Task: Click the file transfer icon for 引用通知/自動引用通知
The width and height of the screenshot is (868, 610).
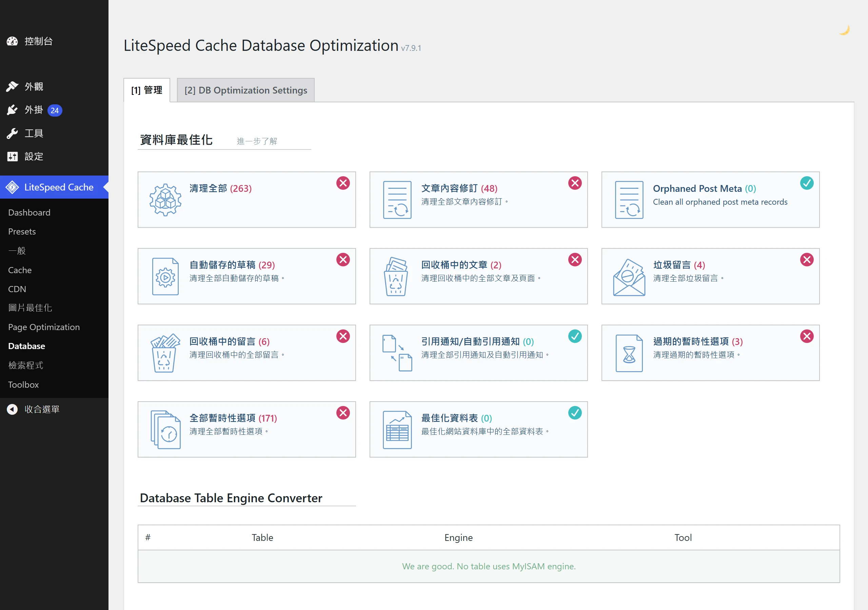Action: 397,353
